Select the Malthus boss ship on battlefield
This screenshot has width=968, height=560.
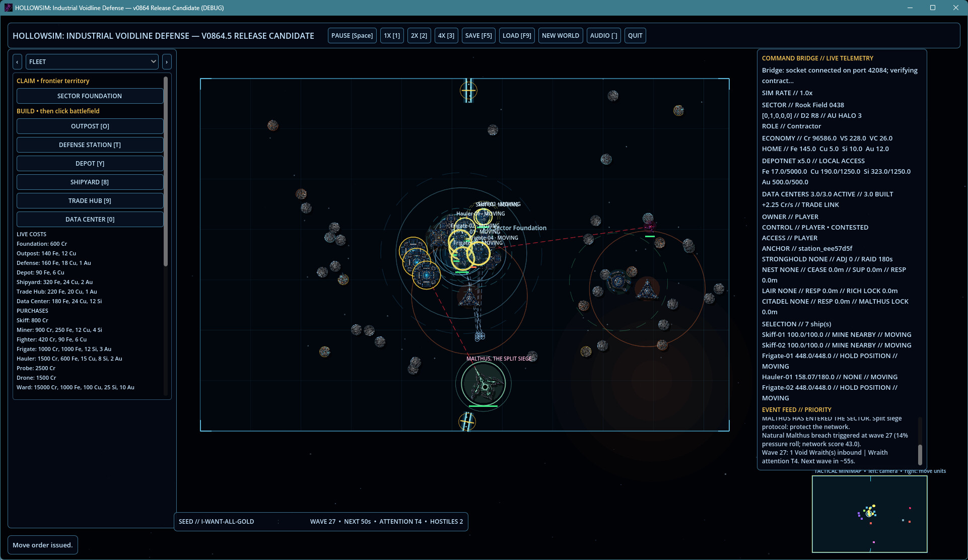[483, 385]
